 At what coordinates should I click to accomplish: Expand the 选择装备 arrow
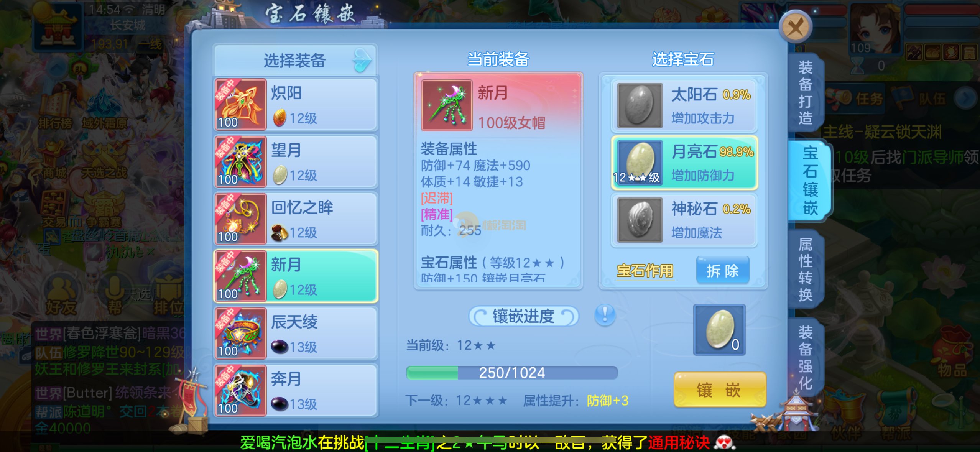pyautogui.click(x=362, y=60)
